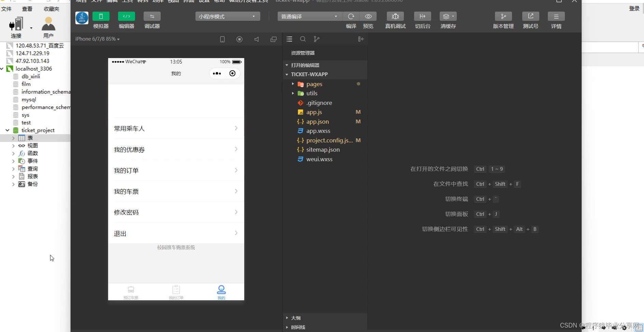Tap 修改密码 in the simulator
The width and height of the screenshot is (644, 332).
pyautogui.click(x=176, y=212)
